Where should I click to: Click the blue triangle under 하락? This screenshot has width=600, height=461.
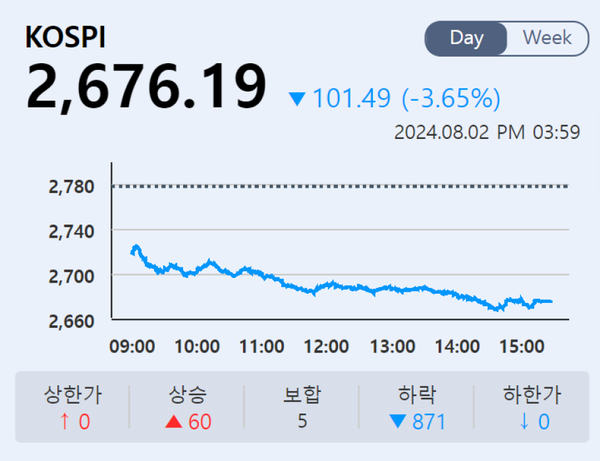point(398,422)
